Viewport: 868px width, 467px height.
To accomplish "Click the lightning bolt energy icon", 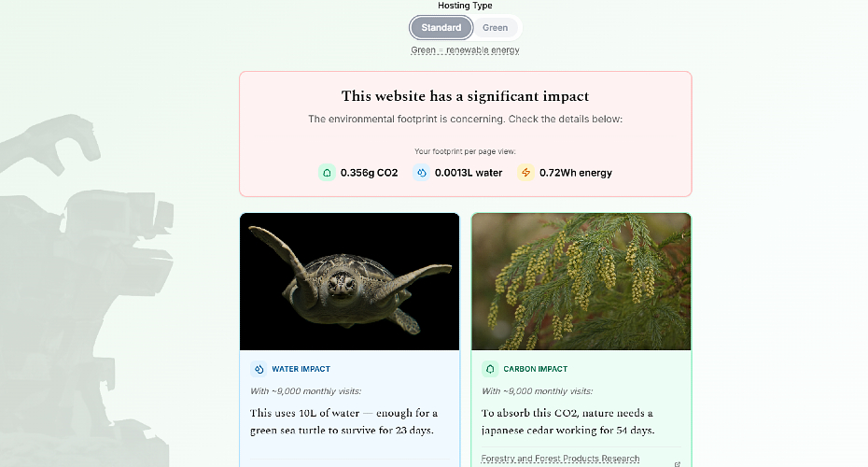I will (x=525, y=173).
